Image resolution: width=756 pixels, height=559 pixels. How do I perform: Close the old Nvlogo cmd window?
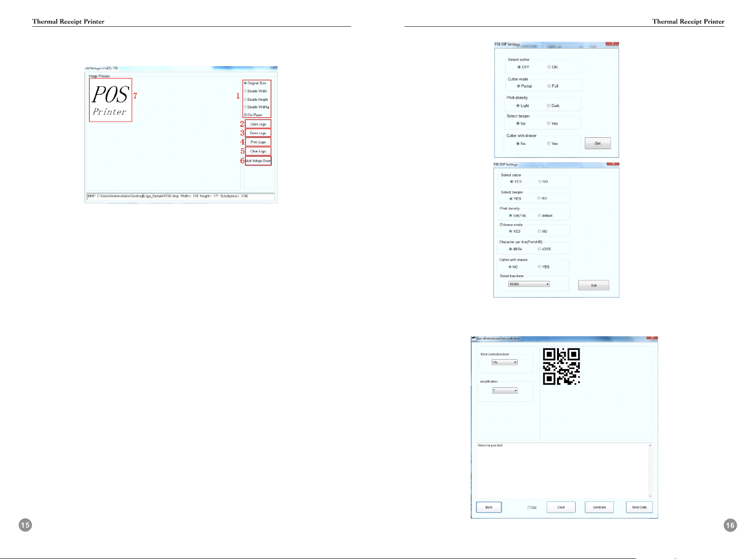[271, 68]
